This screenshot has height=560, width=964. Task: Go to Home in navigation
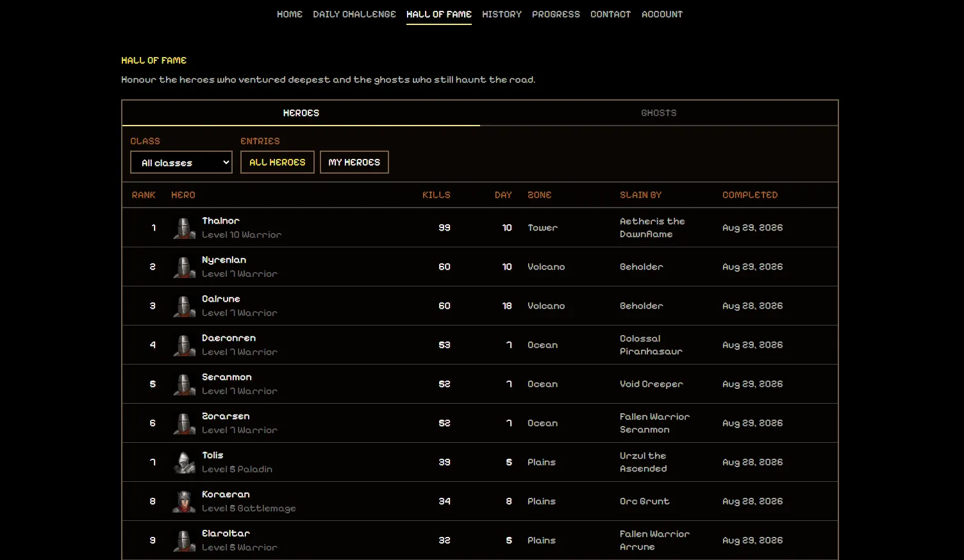[290, 14]
